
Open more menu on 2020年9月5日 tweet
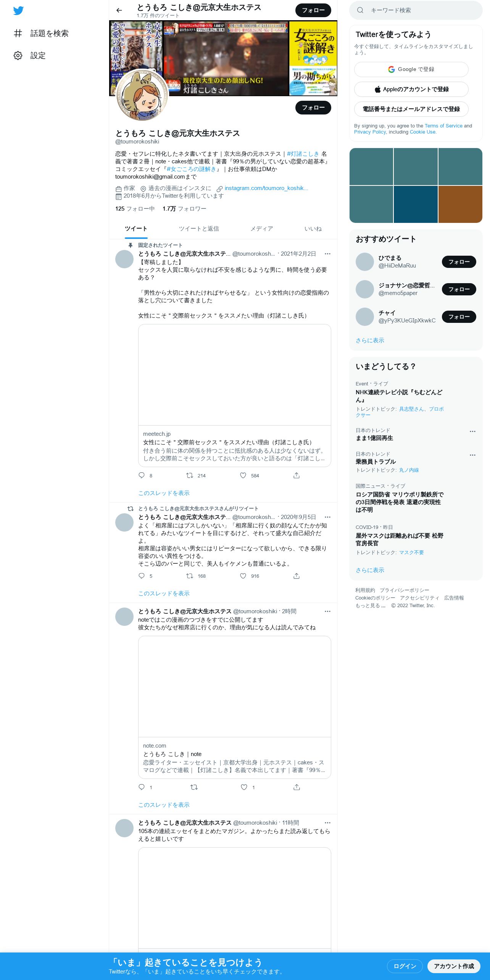click(327, 517)
